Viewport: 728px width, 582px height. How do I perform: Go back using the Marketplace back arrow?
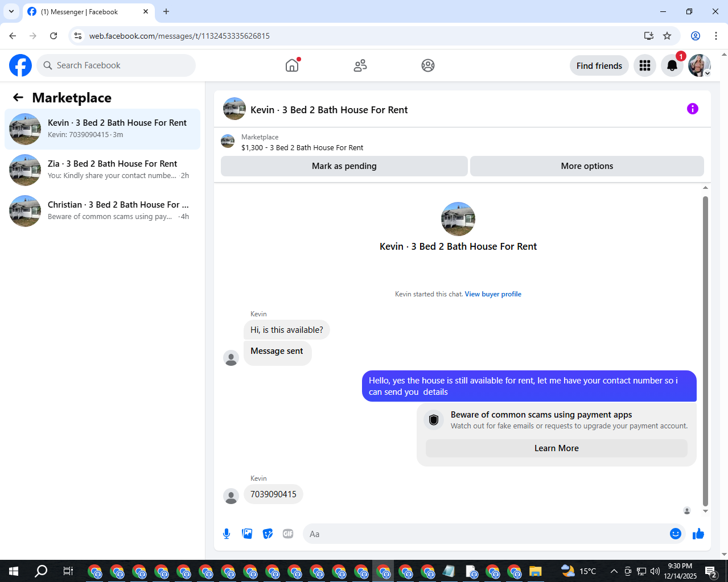point(18,98)
